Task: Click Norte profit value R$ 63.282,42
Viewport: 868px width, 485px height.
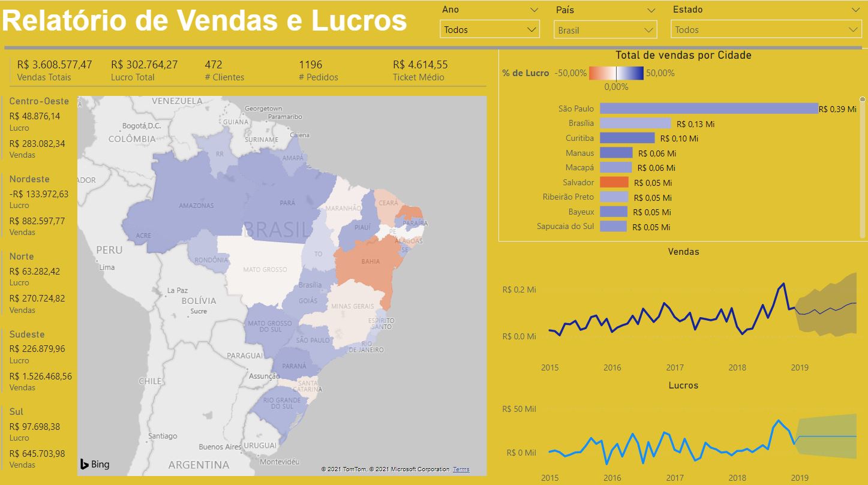Action: click(35, 271)
